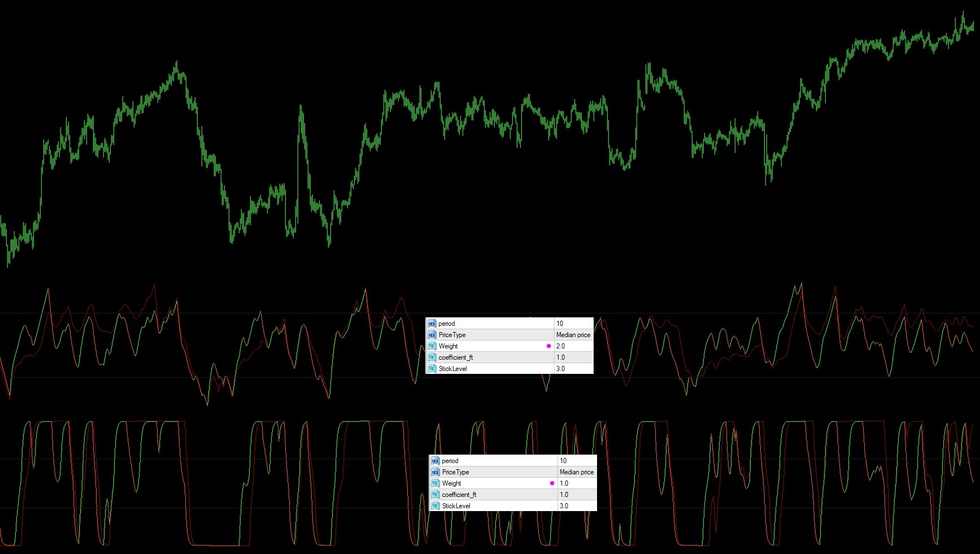Open the Median price value in lower table

click(x=577, y=472)
